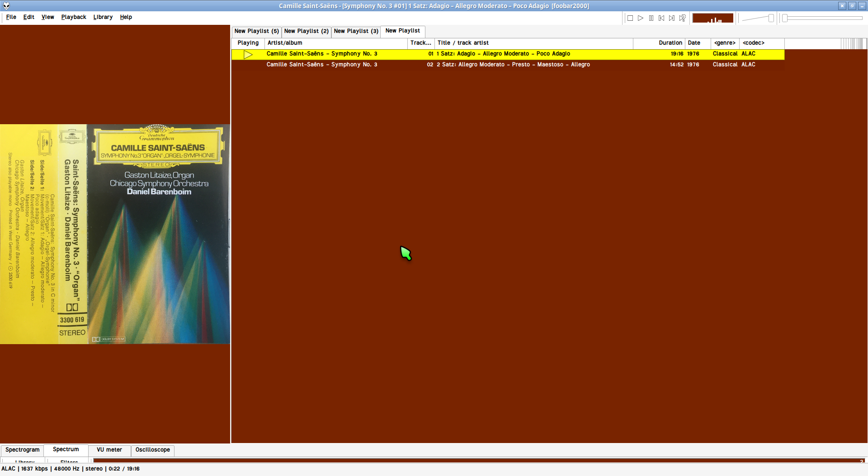Switch to the VU meter tab
Screen dimensions: 868x476
[109, 450]
